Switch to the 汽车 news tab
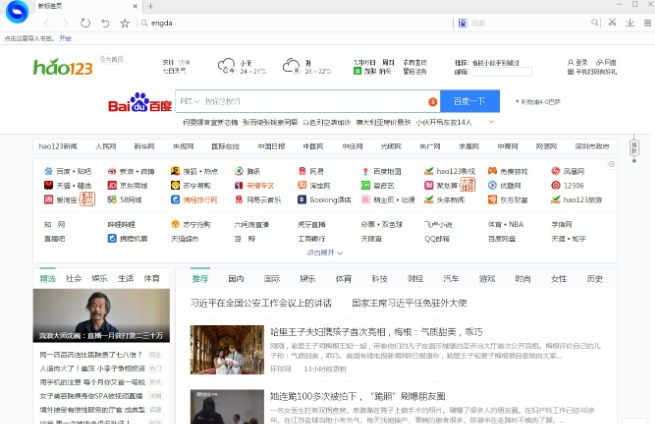 pos(451,279)
